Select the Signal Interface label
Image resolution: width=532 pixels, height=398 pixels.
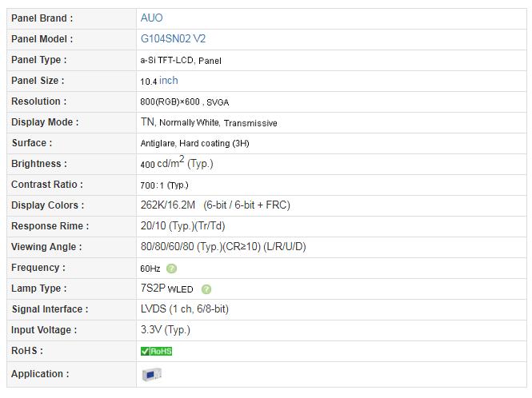click(x=50, y=309)
